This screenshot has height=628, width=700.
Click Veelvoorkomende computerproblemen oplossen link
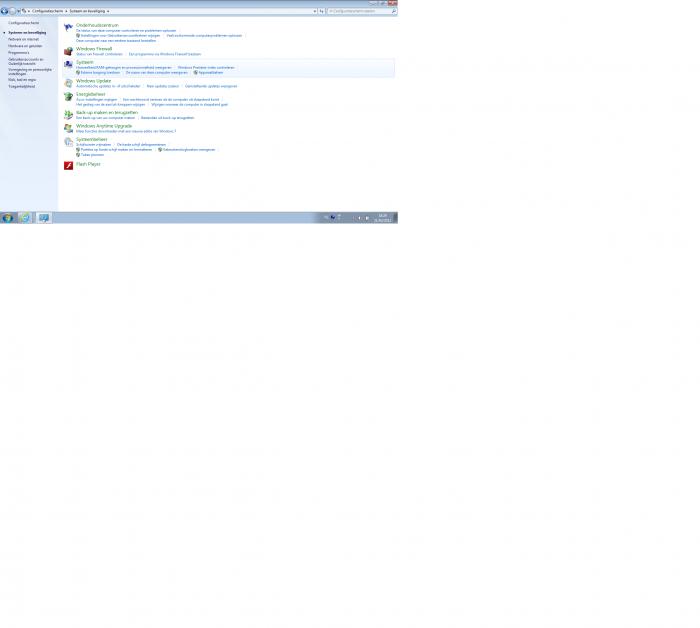(x=204, y=35)
